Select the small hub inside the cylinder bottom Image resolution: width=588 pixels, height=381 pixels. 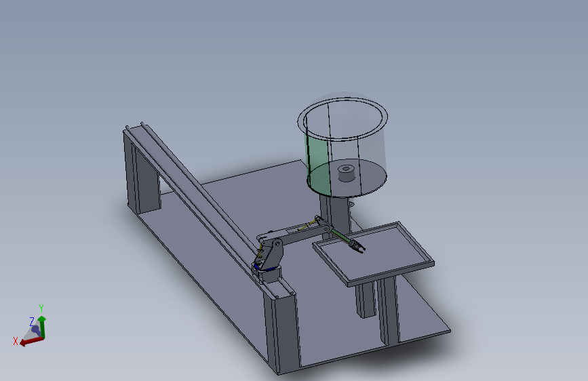coord(346,172)
